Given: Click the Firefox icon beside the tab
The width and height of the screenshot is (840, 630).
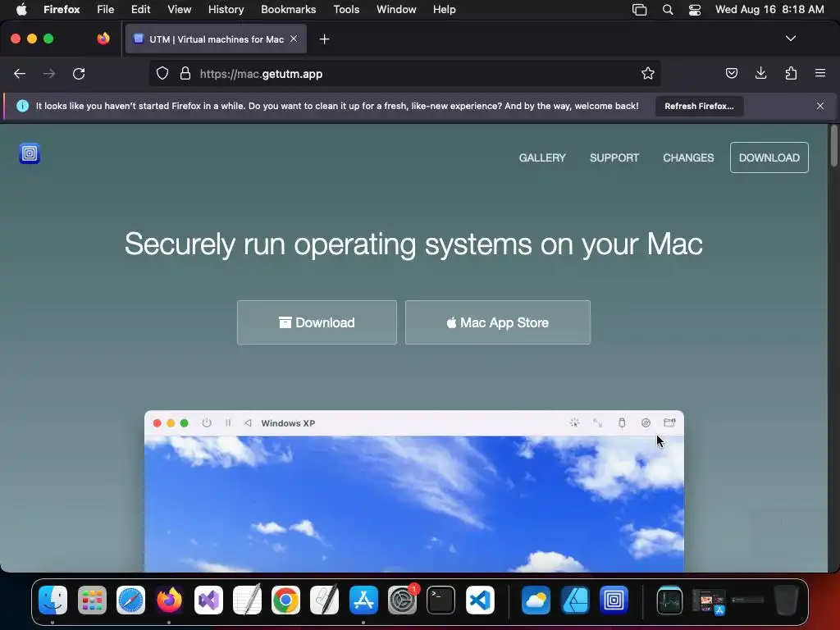Looking at the screenshot, I should click(x=103, y=39).
